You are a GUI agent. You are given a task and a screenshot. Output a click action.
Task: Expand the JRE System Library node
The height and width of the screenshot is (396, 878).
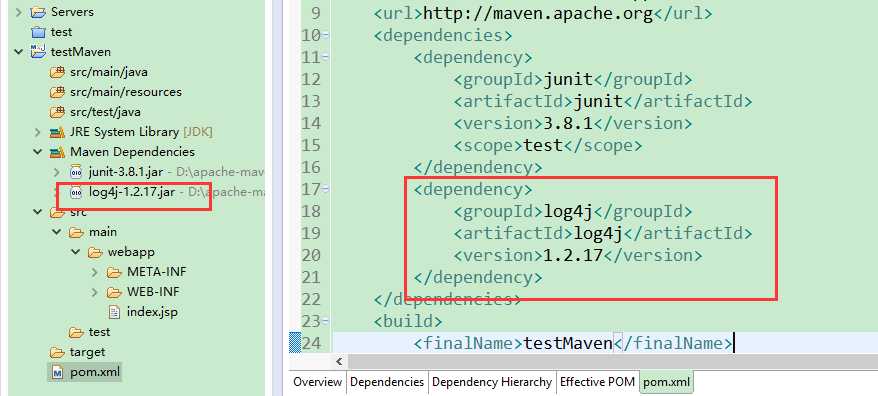(38, 132)
